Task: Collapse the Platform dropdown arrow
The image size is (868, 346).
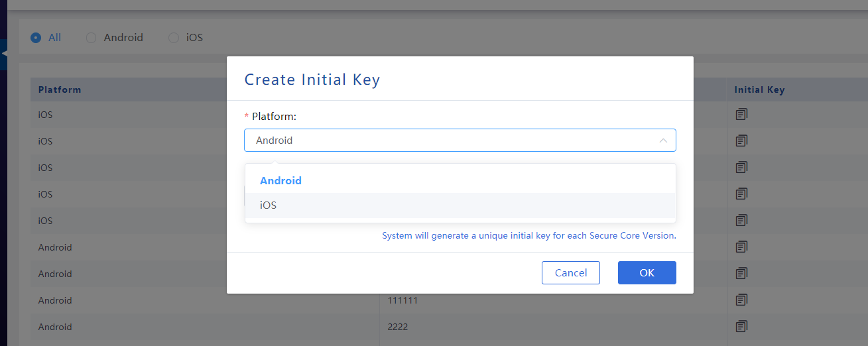Action: [x=663, y=141]
